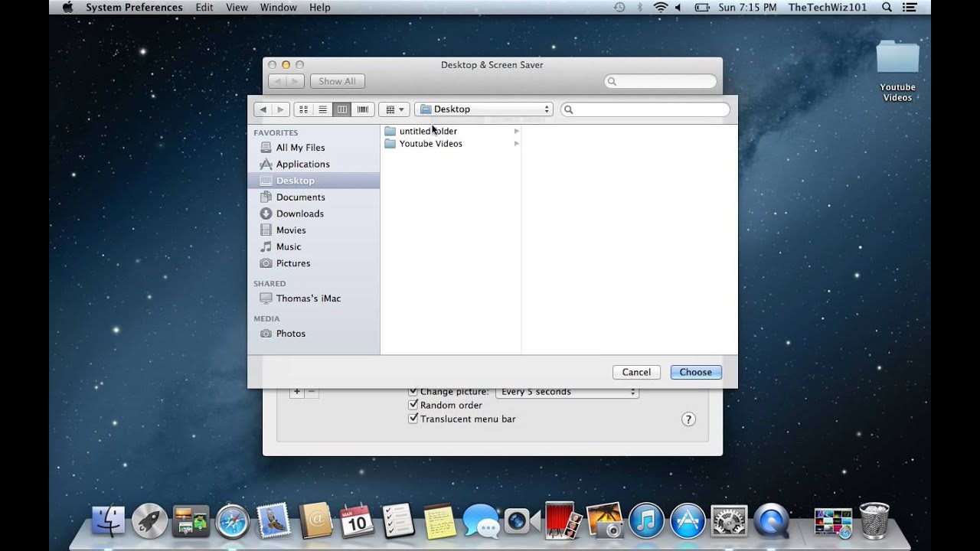Open Calendar from the Dock

357,521
